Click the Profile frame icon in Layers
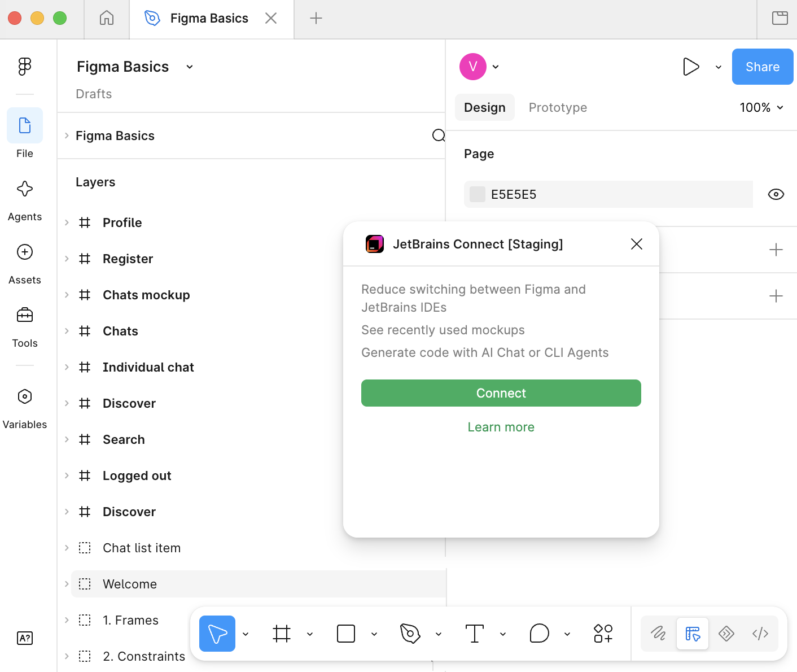 (x=85, y=222)
